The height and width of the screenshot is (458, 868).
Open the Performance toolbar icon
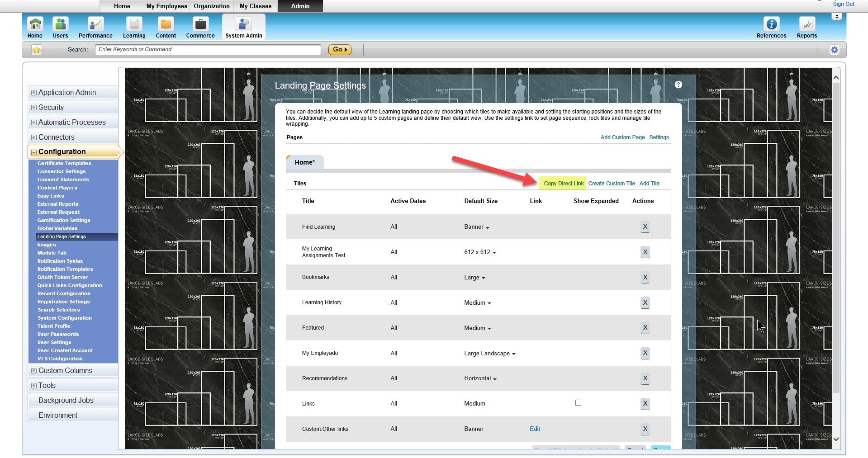click(x=95, y=27)
